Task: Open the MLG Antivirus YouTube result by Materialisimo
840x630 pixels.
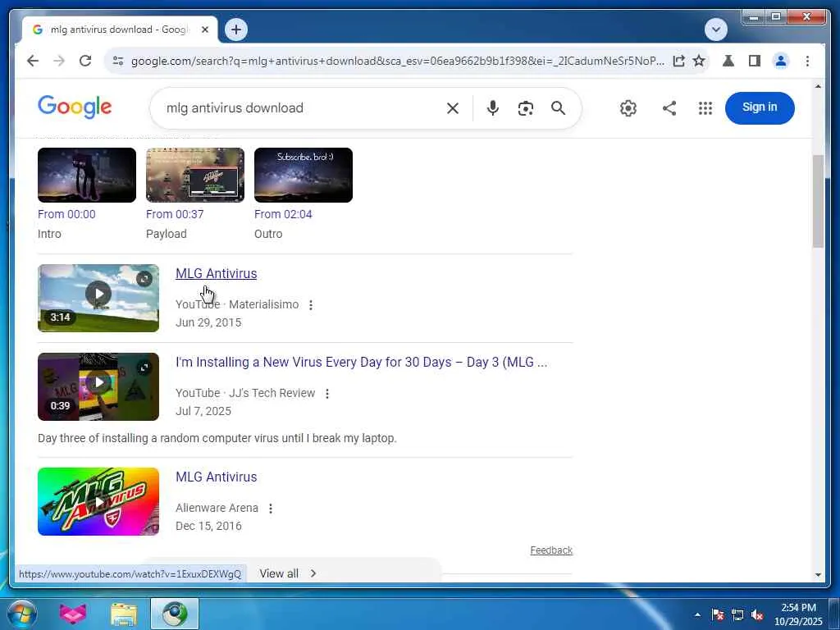Action: pos(217,274)
